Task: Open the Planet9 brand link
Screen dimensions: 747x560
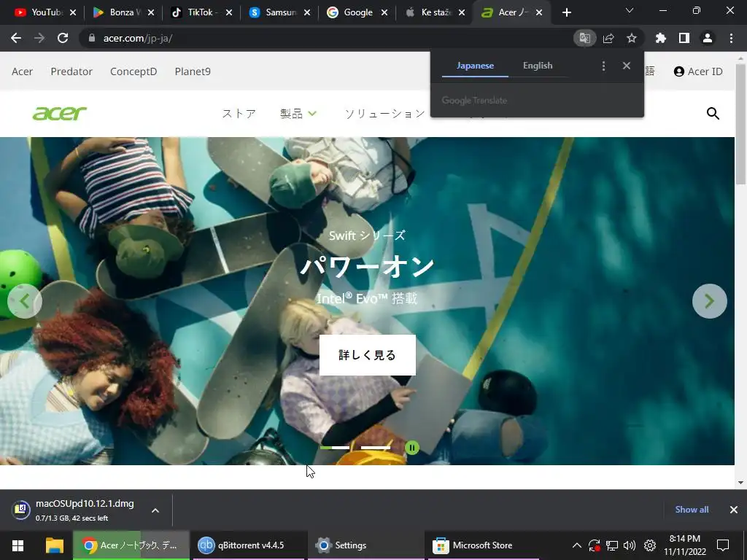Action: coord(193,71)
